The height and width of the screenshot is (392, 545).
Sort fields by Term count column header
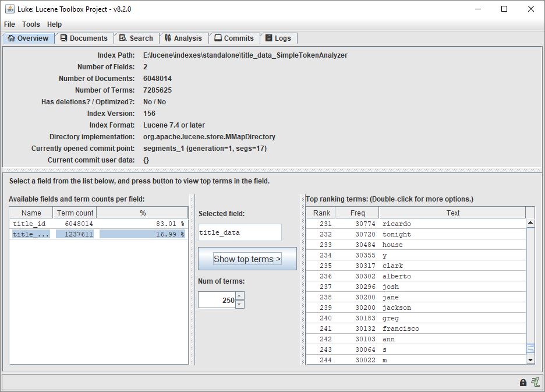pyautogui.click(x=75, y=213)
